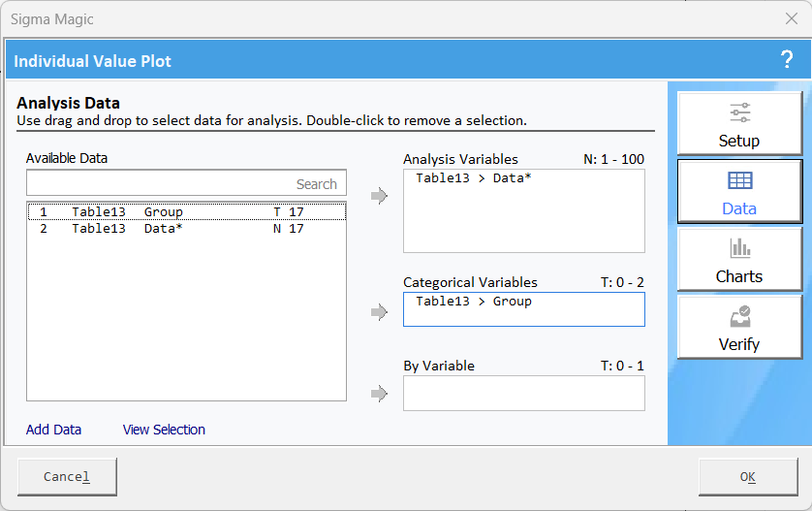Click arrow to add By Variable
The width and height of the screenshot is (812, 511).
click(380, 394)
